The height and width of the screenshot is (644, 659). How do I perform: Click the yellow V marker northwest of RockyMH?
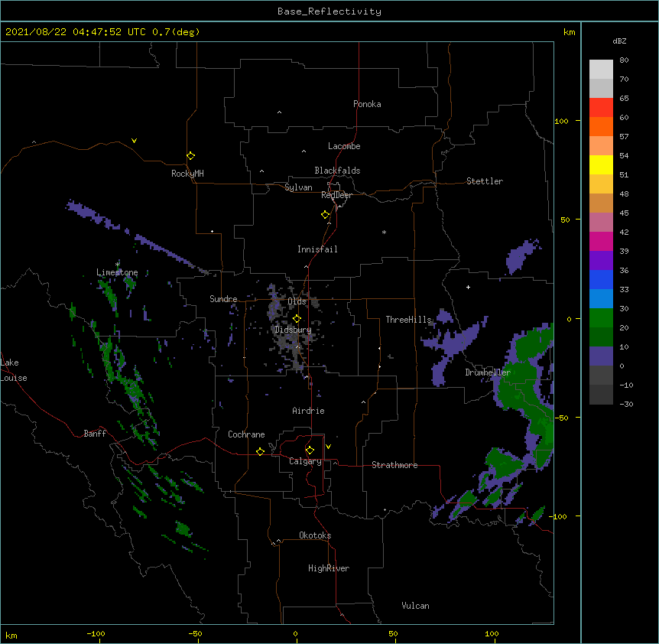point(134,141)
